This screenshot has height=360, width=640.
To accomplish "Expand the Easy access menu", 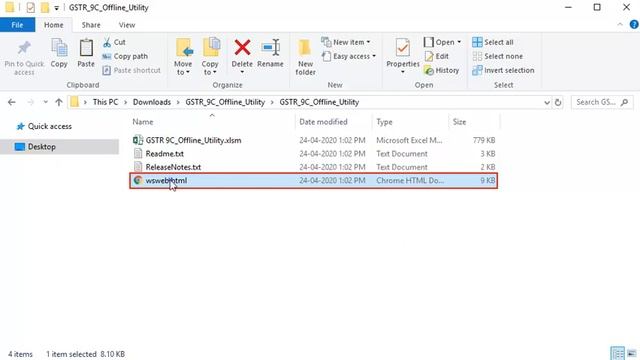I will [x=349, y=56].
